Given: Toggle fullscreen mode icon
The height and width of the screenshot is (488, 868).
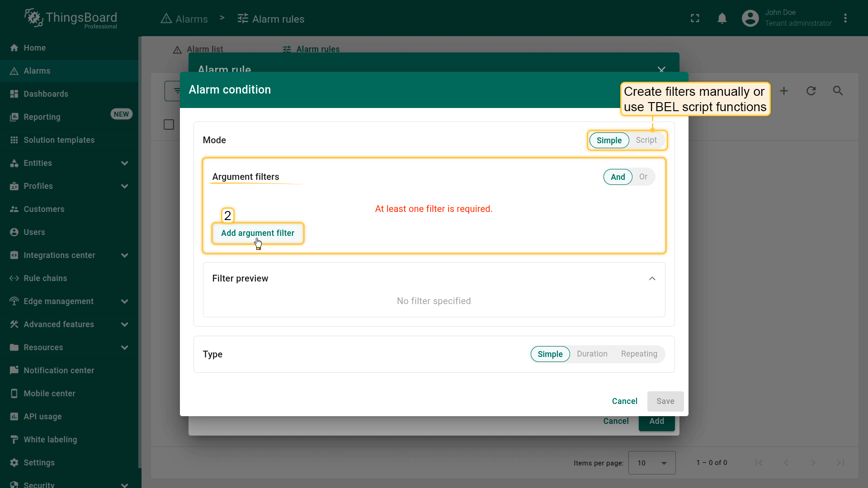Looking at the screenshot, I should pos(695,19).
